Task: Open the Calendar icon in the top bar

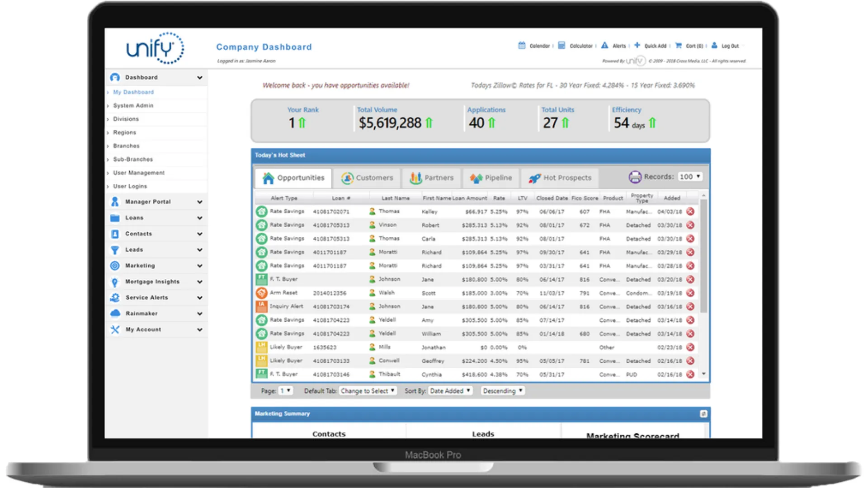Action: [x=522, y=46]
